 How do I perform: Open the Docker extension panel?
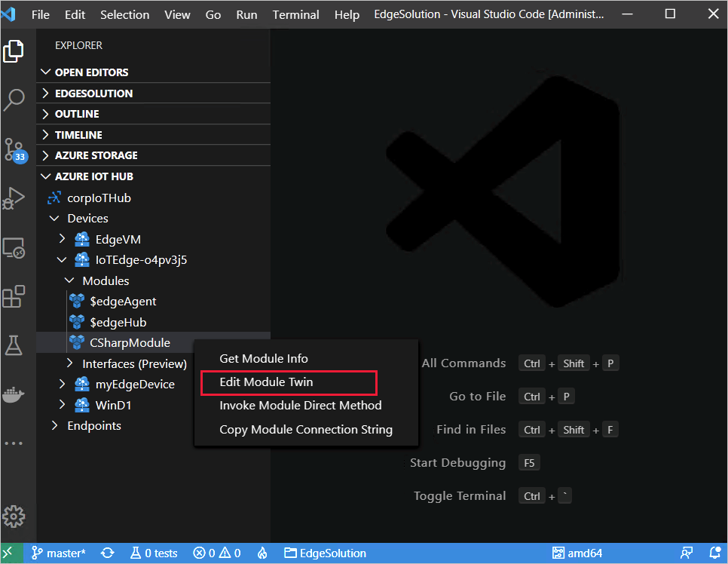coord(15,394)
